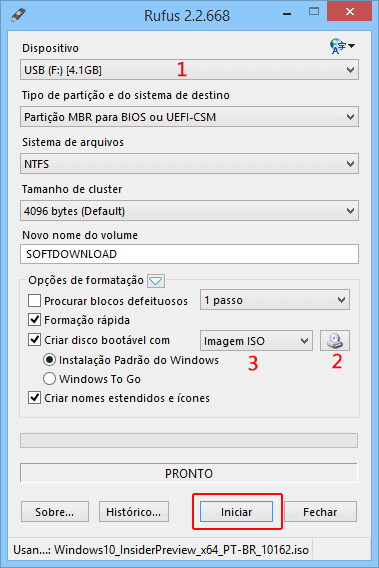Click the Sobre about button

click(55, 512)
